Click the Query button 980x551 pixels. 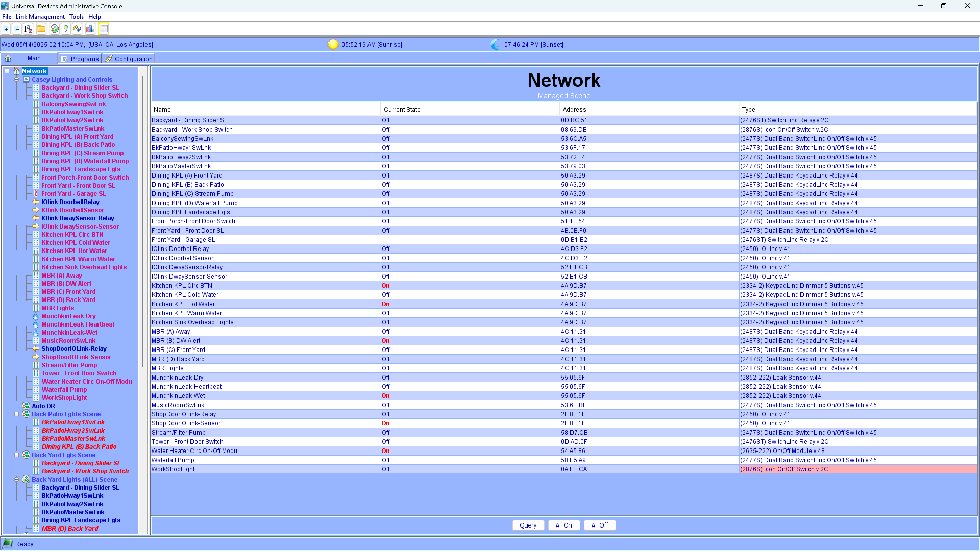tap(528, 525)
